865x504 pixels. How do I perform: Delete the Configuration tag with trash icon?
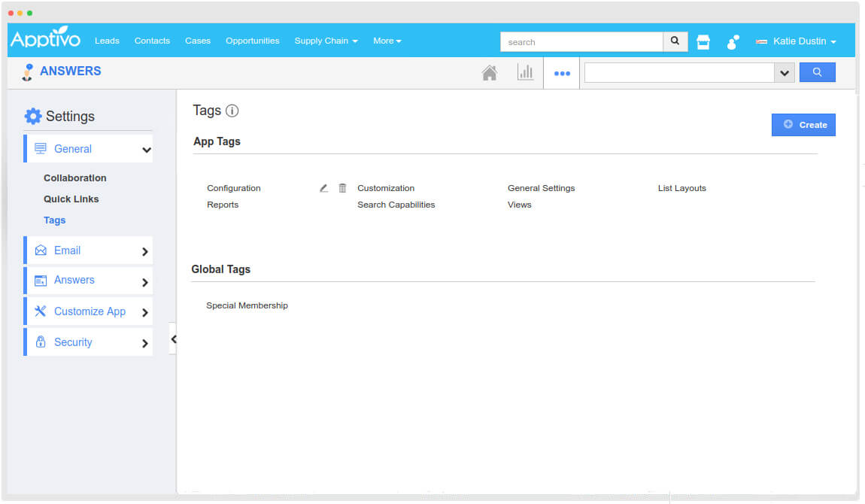pyautogui.click(x=342, y=187)
